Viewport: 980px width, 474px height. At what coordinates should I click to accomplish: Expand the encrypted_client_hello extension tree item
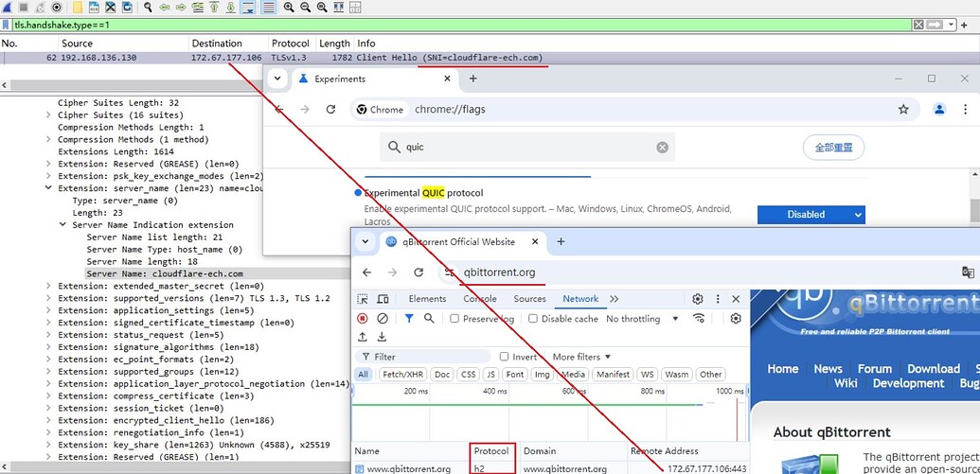49,420
